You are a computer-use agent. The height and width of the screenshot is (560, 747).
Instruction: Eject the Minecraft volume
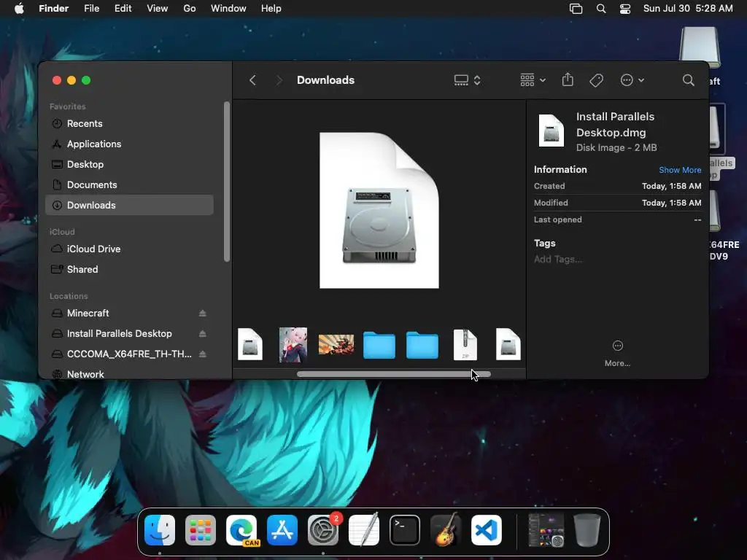203,314
